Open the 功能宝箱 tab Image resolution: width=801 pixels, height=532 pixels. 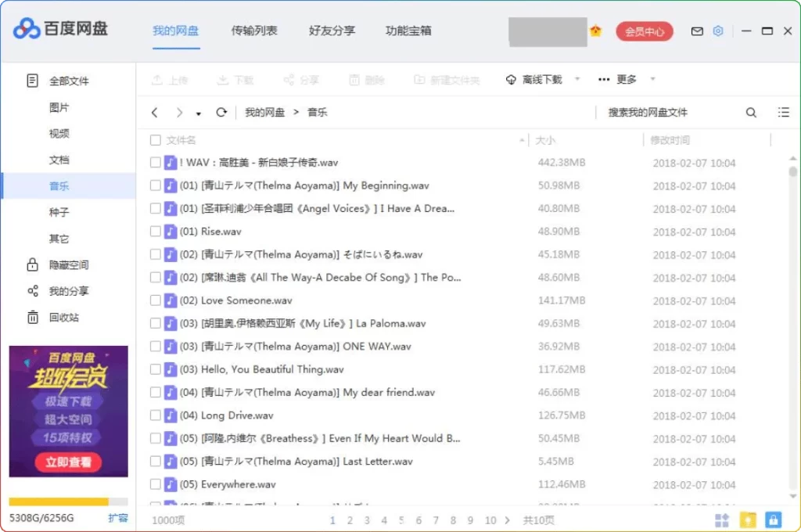[x=408, y=31]
